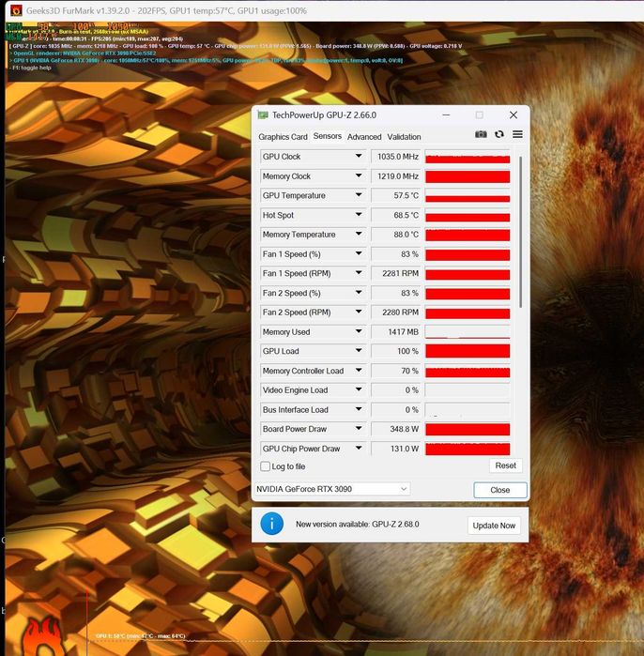Click the 131.0 W Chip Power value

pos(395,449)
